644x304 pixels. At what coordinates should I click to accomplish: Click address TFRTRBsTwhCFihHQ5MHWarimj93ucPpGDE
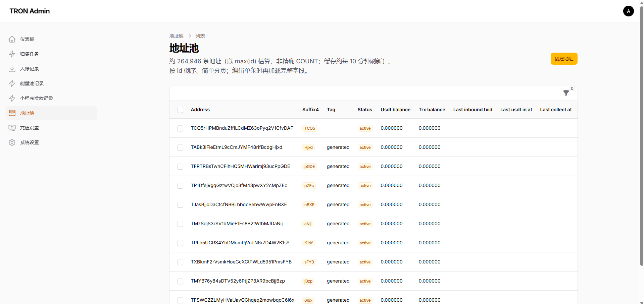point(240,166)
